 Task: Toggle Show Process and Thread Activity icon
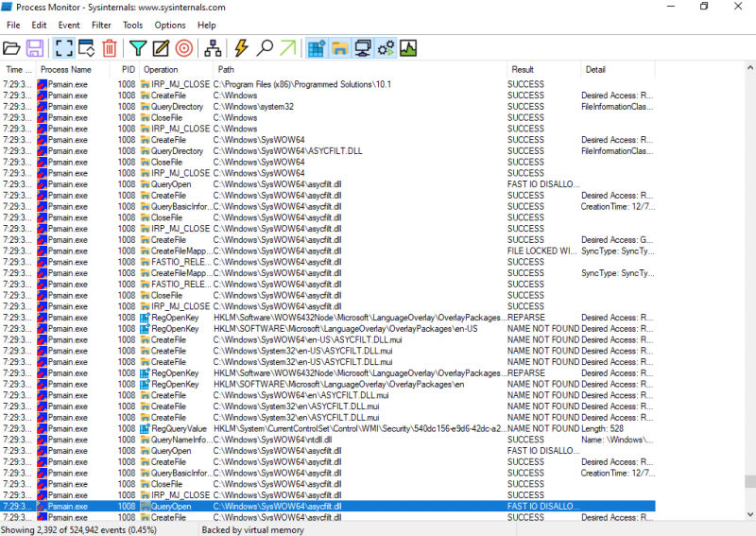tap(386, 48)
